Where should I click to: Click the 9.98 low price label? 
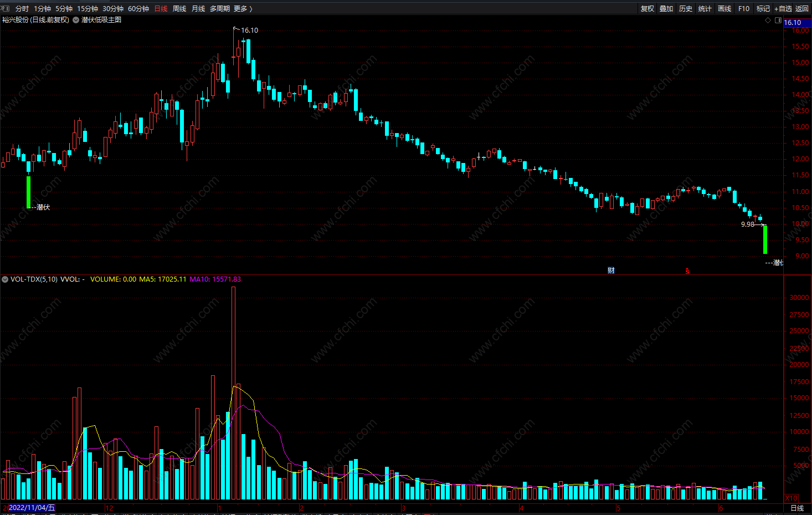[748, 225]
